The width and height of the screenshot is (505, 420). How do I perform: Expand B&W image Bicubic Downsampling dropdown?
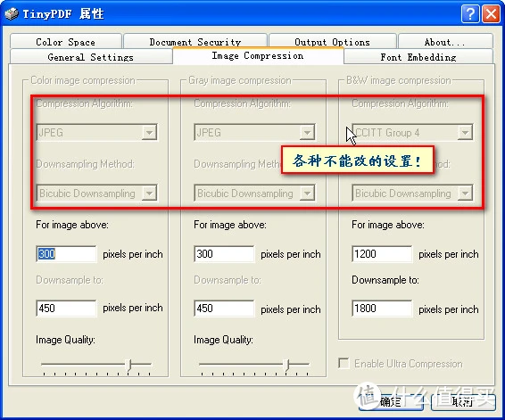pyautogui.click(x=412, y=194)
